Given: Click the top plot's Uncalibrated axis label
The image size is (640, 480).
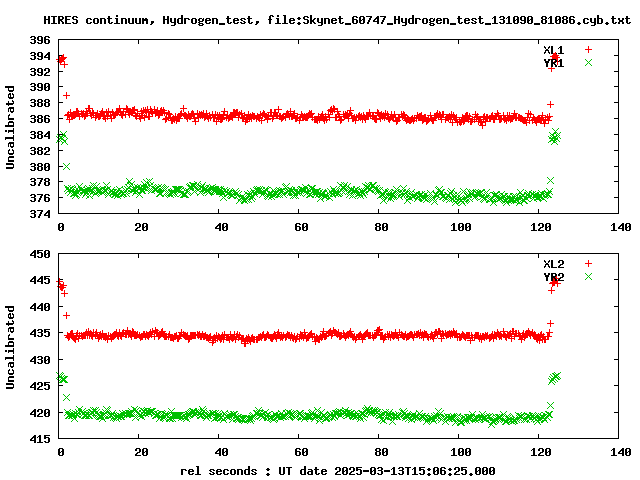Looking at the screenshot, I should [10, 127].
